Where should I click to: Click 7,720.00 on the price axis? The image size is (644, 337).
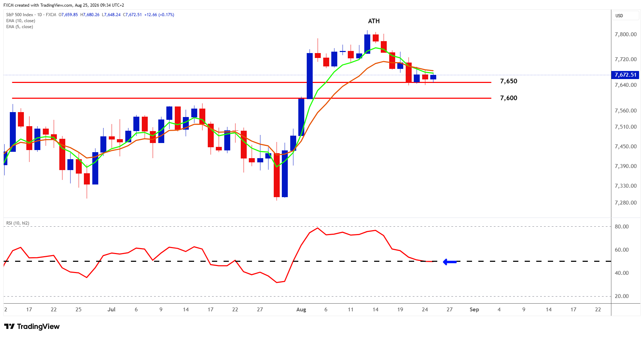pyautogui.click(x=625, y=59)
